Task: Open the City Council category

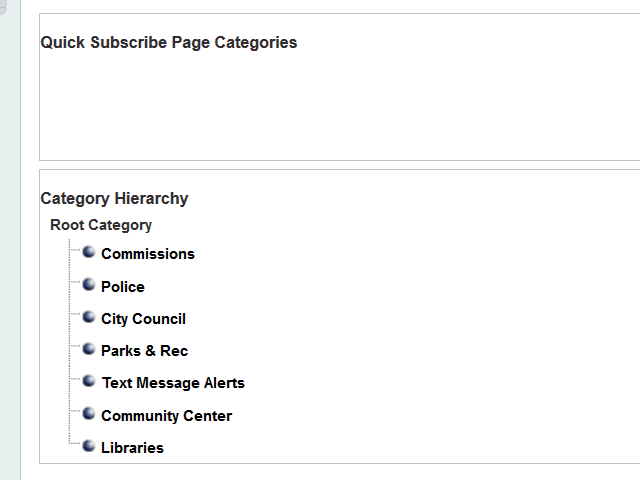Action: click(143, 319)
